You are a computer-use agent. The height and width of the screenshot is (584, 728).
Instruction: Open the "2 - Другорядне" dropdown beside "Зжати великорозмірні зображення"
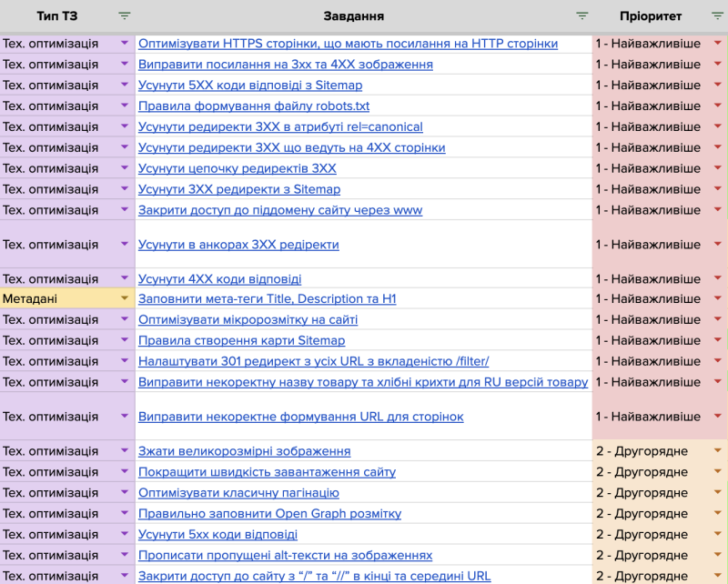click(718, 450)
